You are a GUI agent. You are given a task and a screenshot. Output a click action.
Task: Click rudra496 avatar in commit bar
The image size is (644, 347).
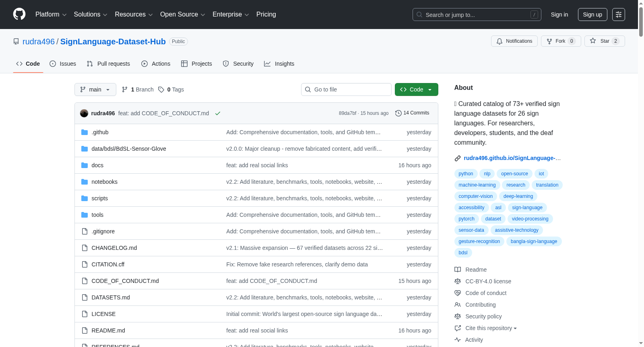coord(84,113)
